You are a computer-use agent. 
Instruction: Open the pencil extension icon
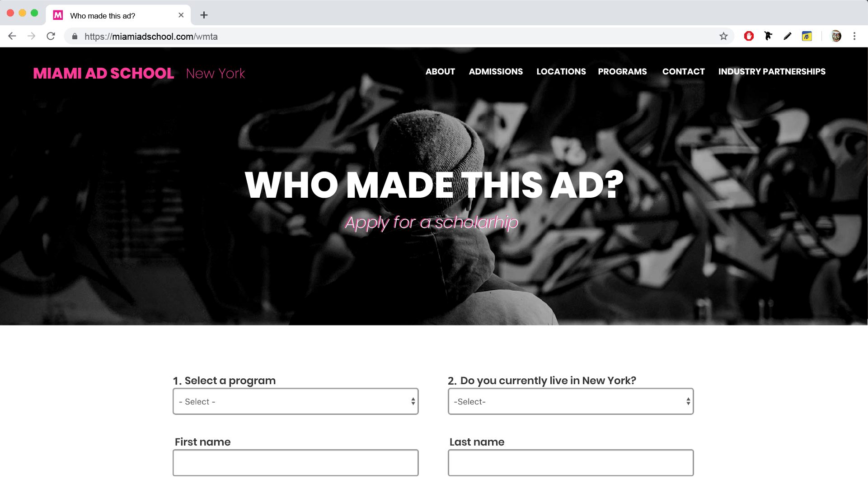(x=788, y=36)
